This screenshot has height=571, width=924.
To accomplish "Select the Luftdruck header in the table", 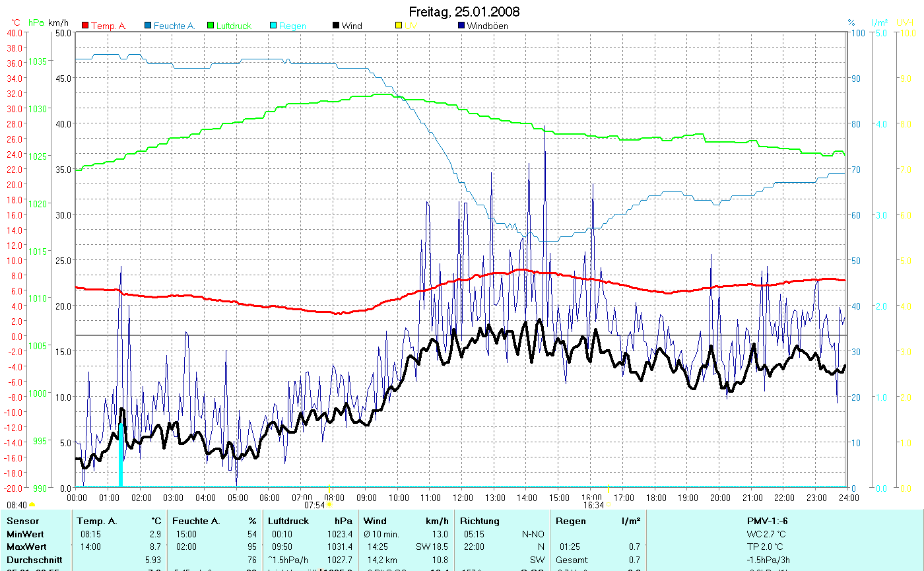I will [x=288, y=521].
